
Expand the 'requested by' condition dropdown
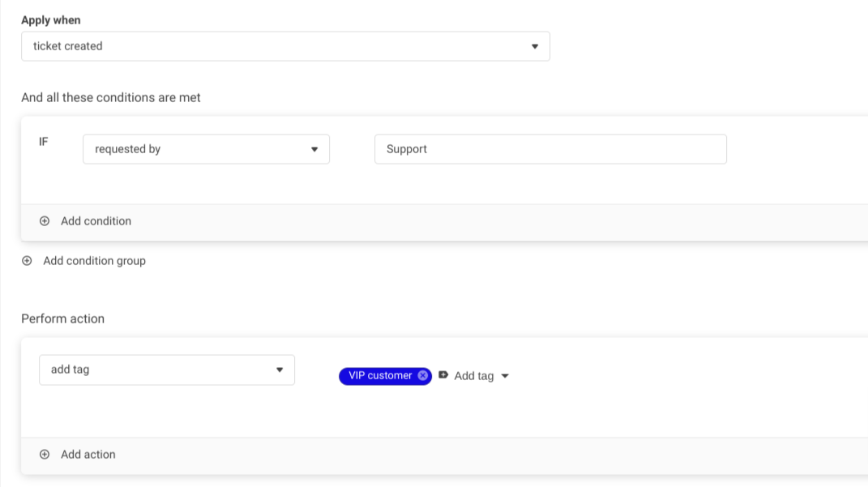[x=206, y=149]
